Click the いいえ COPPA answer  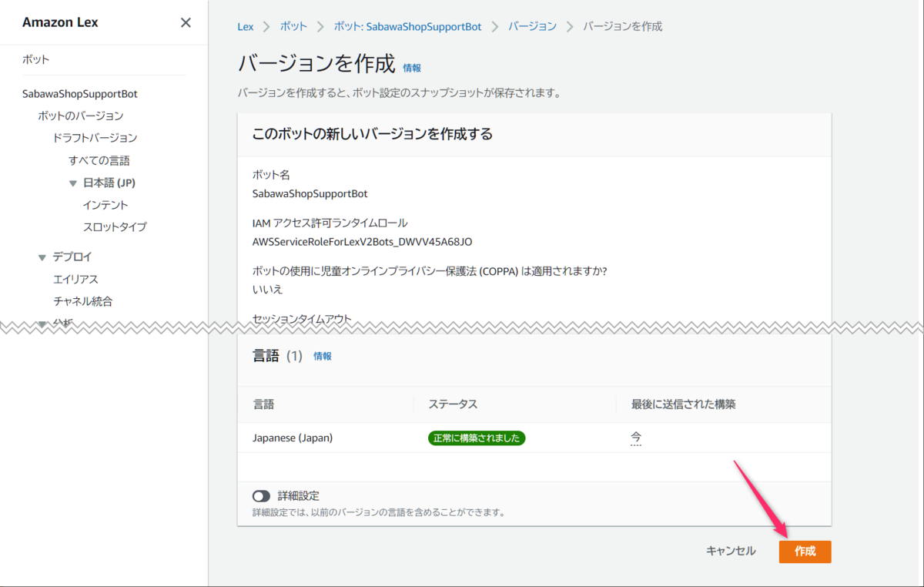tap(267, 289)
